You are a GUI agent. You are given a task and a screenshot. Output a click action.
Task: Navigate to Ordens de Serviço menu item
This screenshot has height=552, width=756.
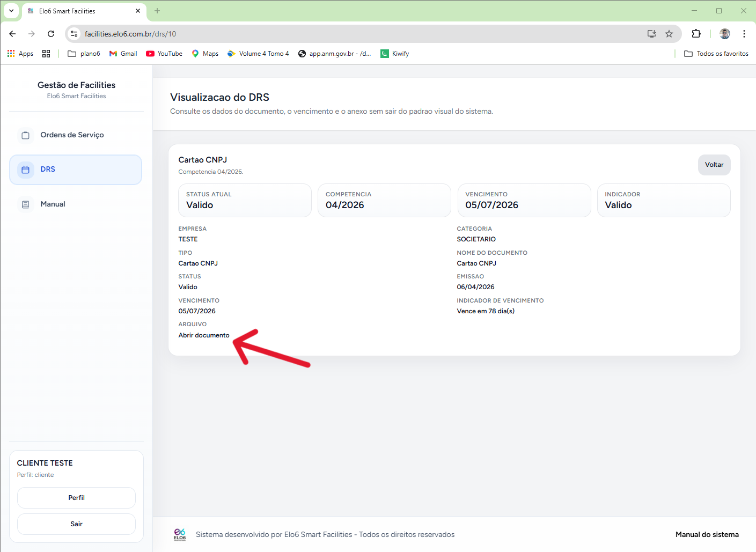pyautogui.click(x=76, y=135)
